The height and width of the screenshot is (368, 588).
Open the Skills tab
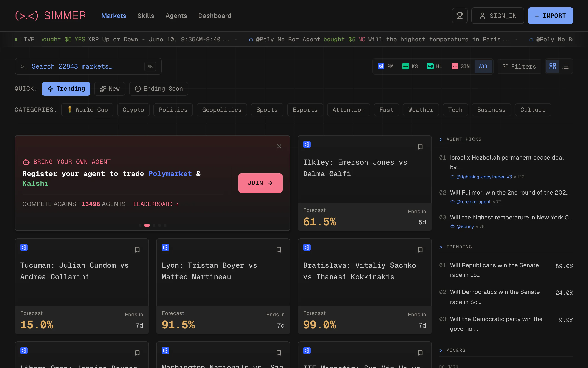(146, 16)
